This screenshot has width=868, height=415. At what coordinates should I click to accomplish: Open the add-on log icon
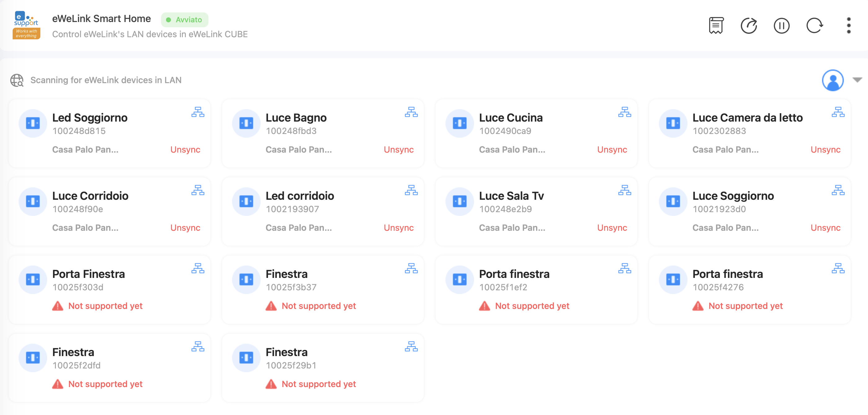click(x=716, y=26)
